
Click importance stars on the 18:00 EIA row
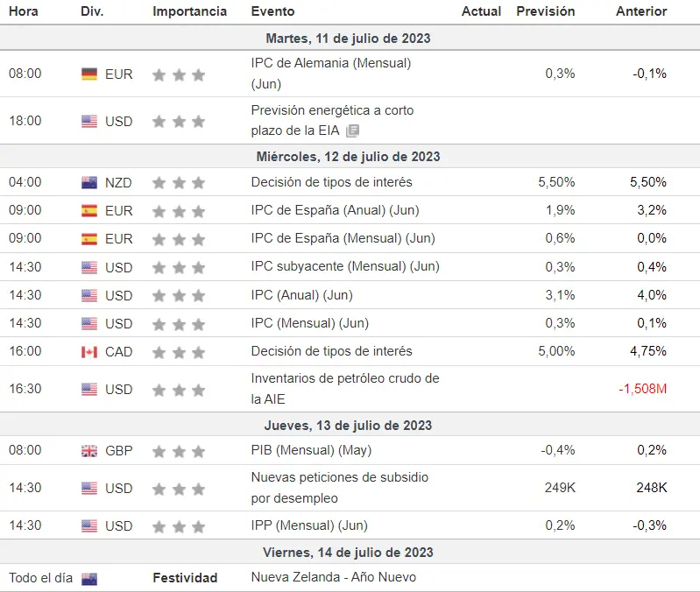click(x=179, y=122)
